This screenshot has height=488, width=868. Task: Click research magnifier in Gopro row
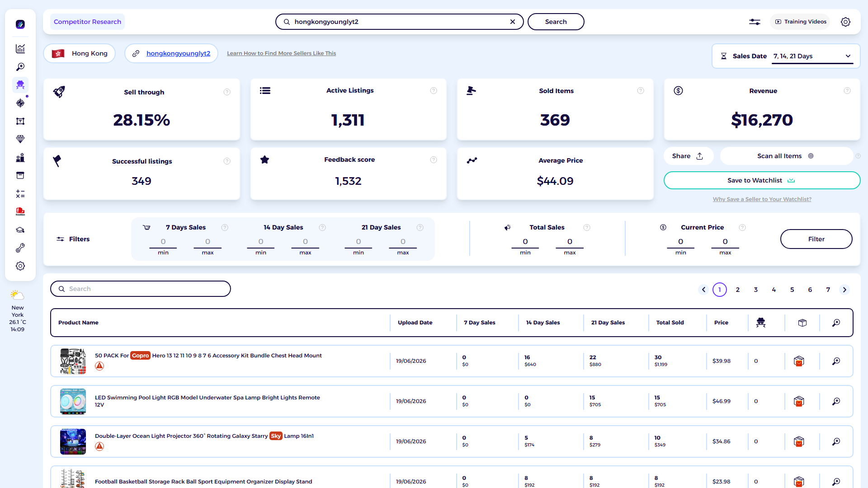point(836,361)
